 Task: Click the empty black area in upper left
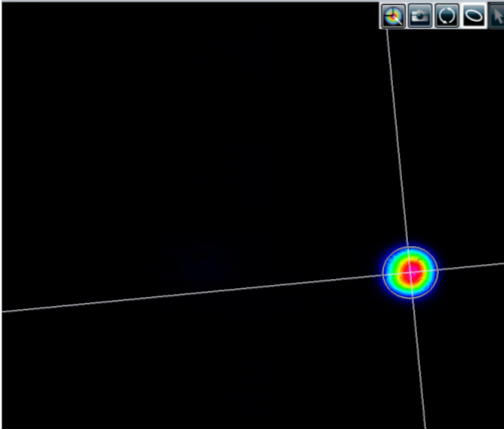[x=133, y=100]
